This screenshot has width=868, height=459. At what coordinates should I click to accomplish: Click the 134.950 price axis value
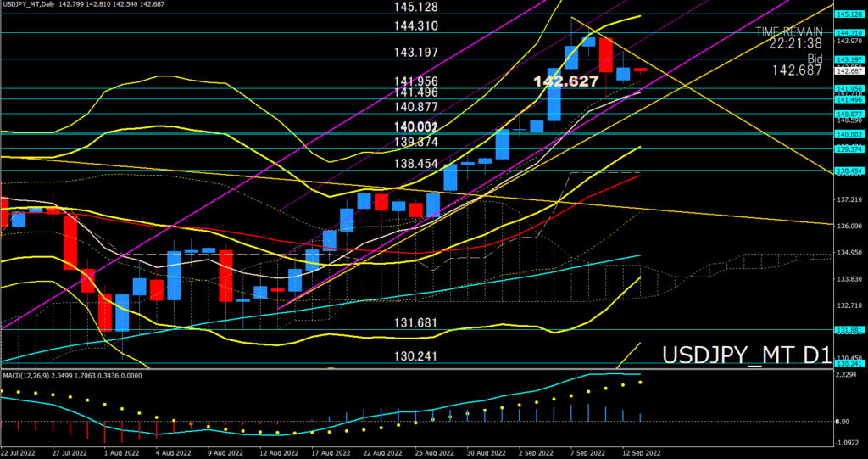[x=849, y=253]
